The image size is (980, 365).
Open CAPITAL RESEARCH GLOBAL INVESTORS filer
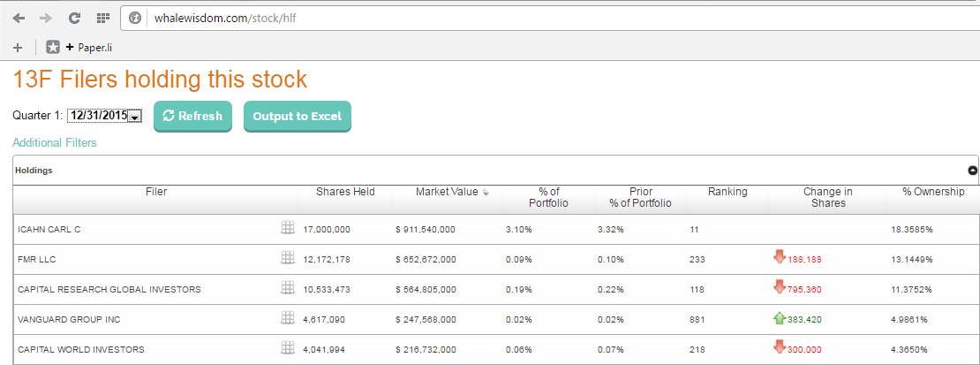(109, 289)
